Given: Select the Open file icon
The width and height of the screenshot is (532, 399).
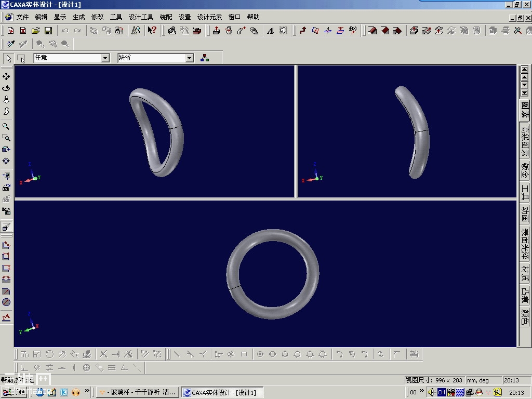Looking at the screenshot, I should [x=35, y=30].
